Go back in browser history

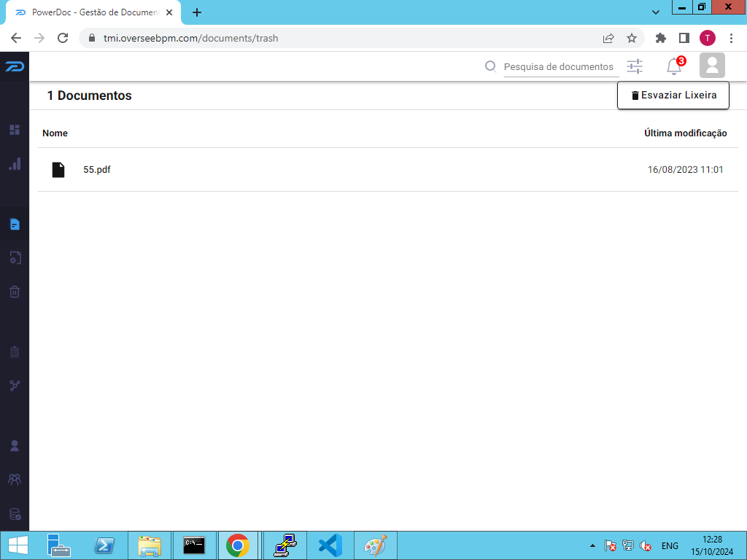point(16,38)
